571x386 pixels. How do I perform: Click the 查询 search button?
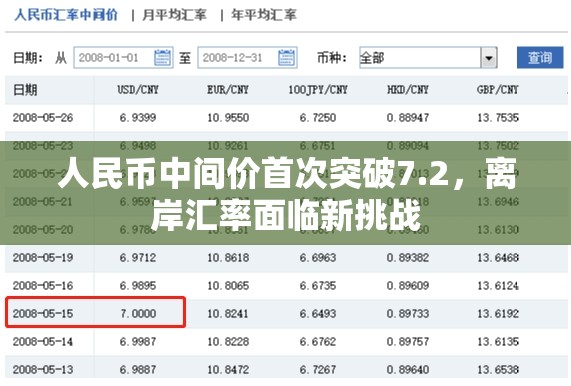point(540,58)
